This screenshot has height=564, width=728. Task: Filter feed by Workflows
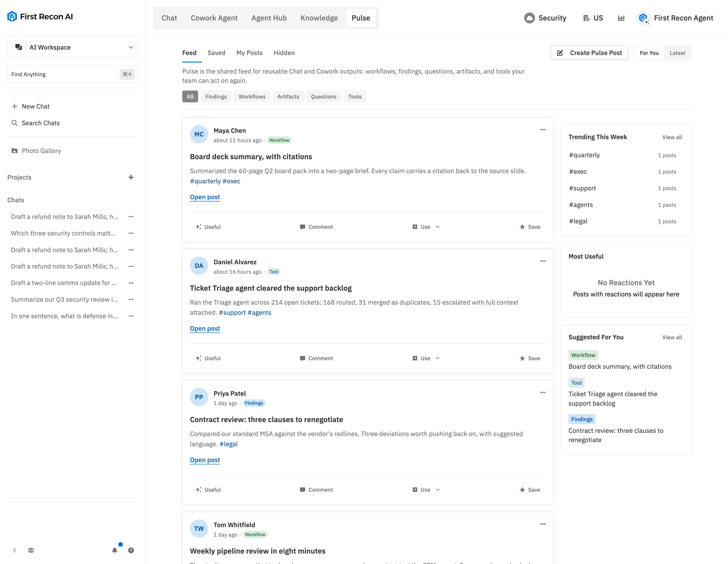coord(252,97)
